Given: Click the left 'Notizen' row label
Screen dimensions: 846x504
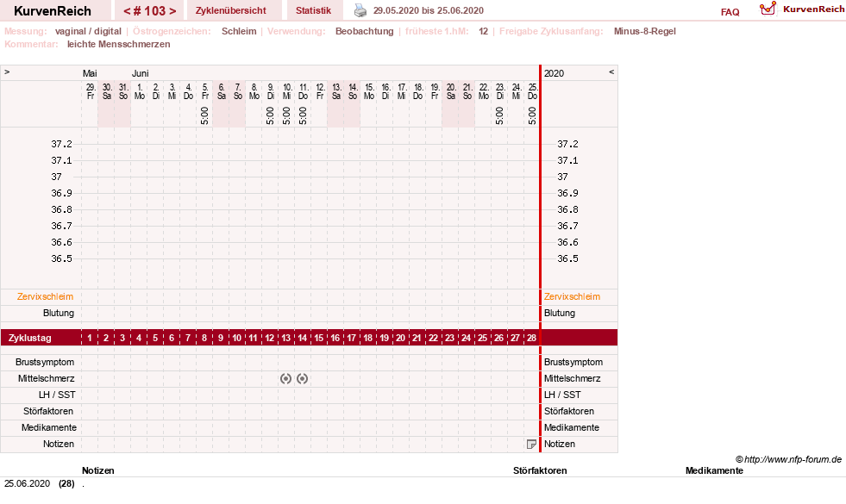Looking at the screenshot, I should tap(59, 445).
